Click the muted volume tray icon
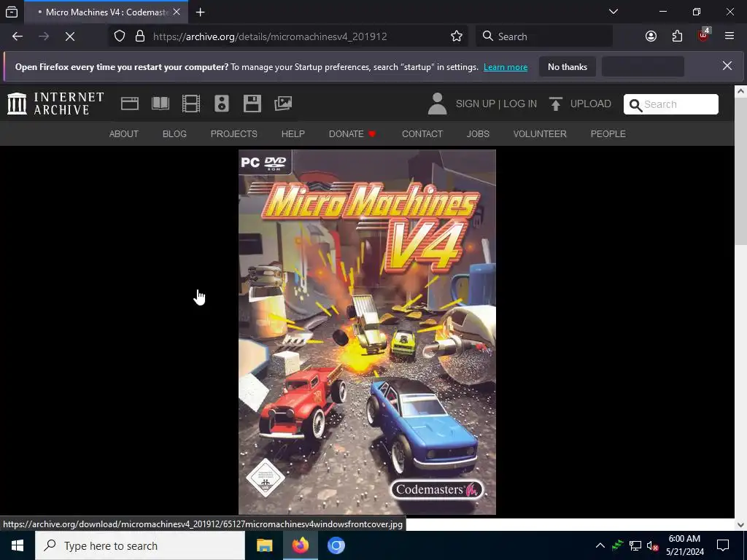The width and height of the screenshot is (747, 560). (653, 545)
